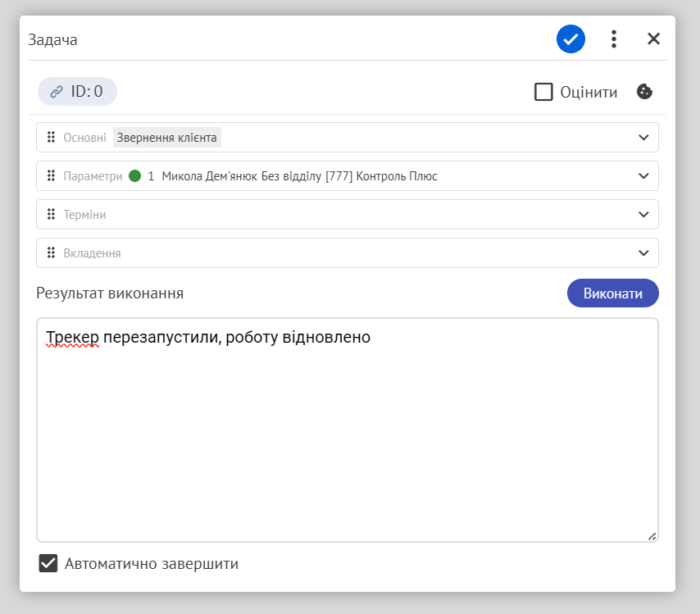Image resolution: width=700 pixels, height=614 pixels.
Task: Click the Контроль Плюс text
Action: point(397,176)
